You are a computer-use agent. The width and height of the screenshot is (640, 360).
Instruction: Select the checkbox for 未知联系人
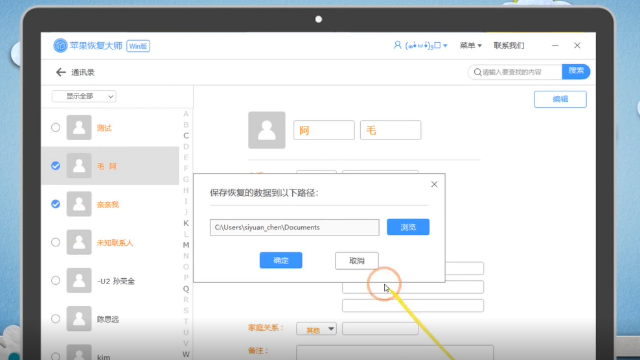[x=56, y=242]
